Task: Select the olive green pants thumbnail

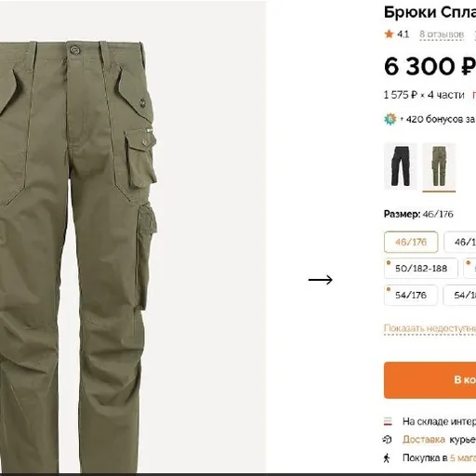Action: [439, 166]
